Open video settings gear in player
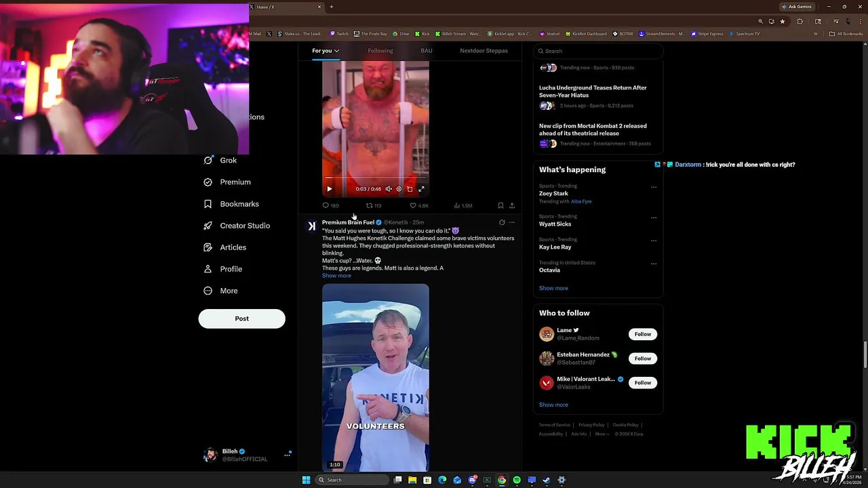868x488 pixels. click(399, 189)
